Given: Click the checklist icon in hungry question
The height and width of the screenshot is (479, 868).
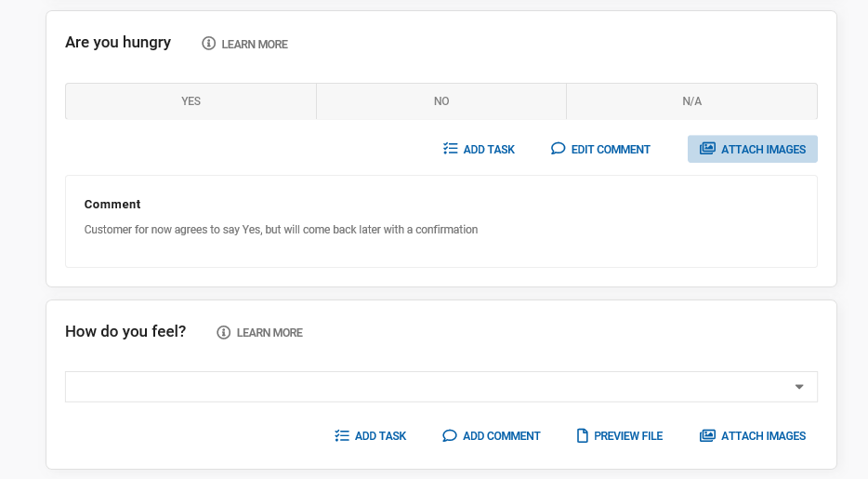Looking at the screenshot, I should (451, 149).
